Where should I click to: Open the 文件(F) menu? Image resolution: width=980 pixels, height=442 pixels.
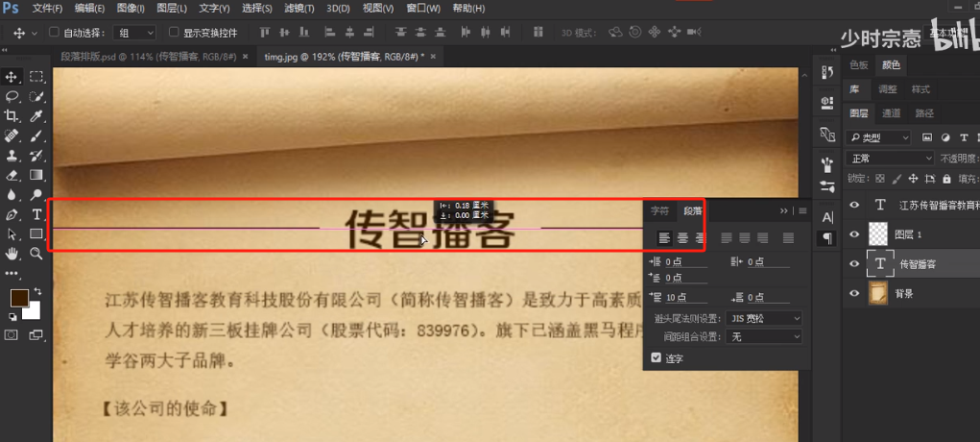pos(47,9)
